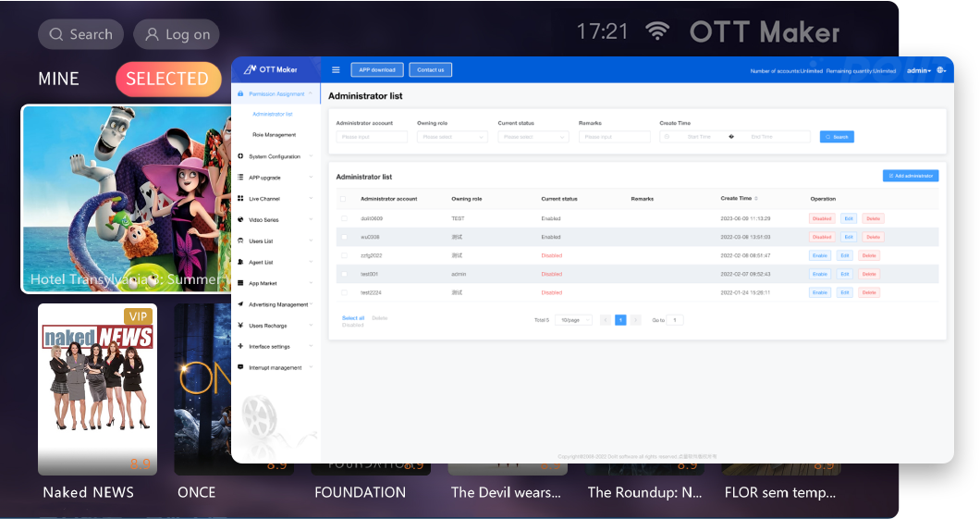
Task: Click the Advertising Management arrow icon
Action: 240,303
